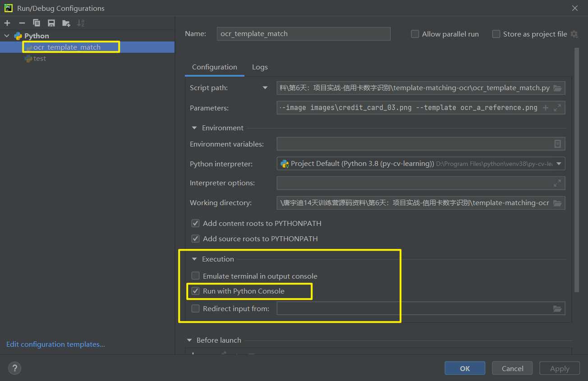Click the Name input field

[303, 34]
